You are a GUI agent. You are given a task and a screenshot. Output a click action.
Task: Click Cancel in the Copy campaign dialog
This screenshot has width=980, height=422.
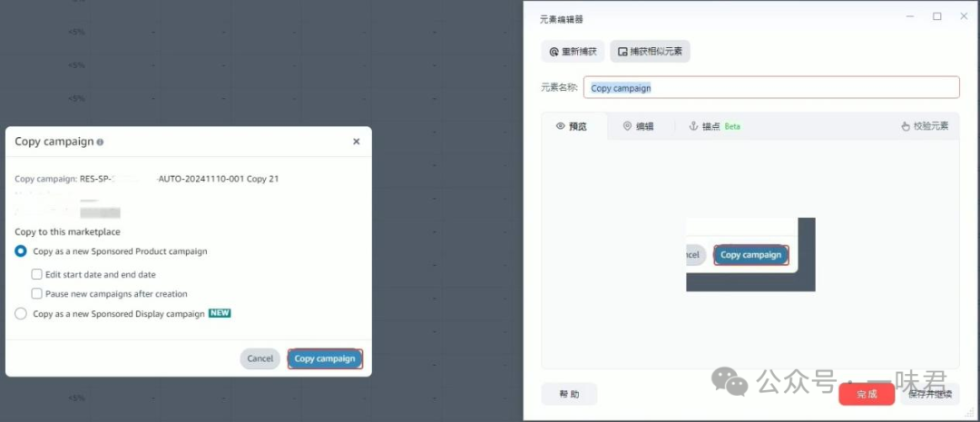pos(260,358)
